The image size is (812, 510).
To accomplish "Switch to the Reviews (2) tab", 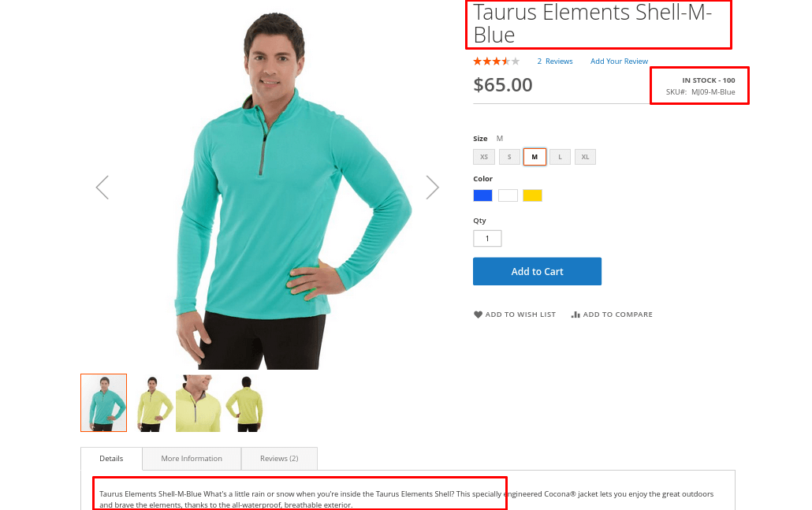I will [279, 459].
